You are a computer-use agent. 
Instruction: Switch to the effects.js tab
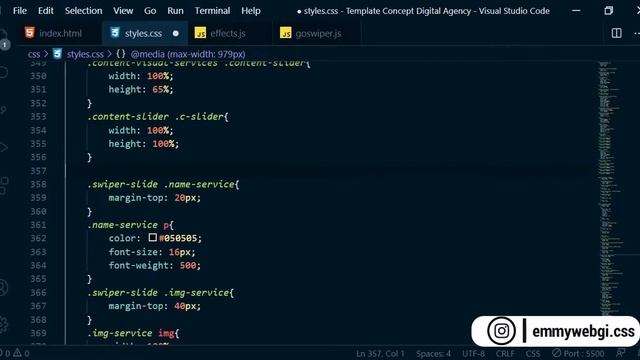[228, 33]
